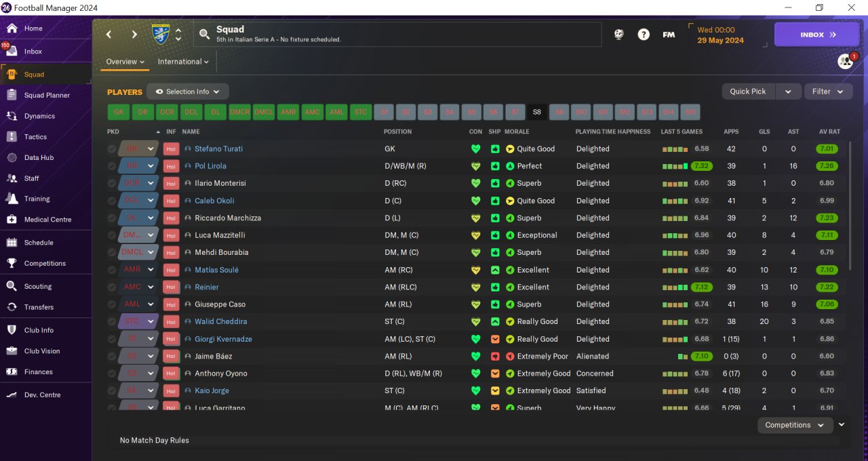Open the Competitions dropdown at bottom
868x461 pixels.
795,425
